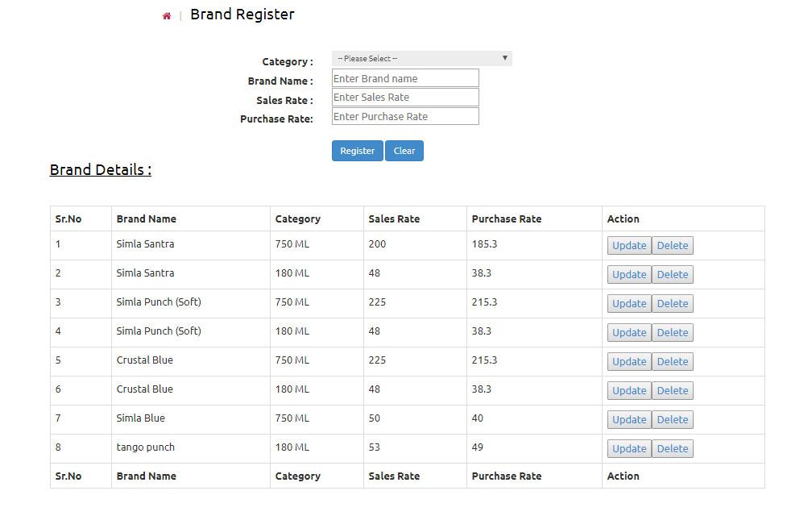
Task: Delete the tango punch row
Action: point(672,449)
